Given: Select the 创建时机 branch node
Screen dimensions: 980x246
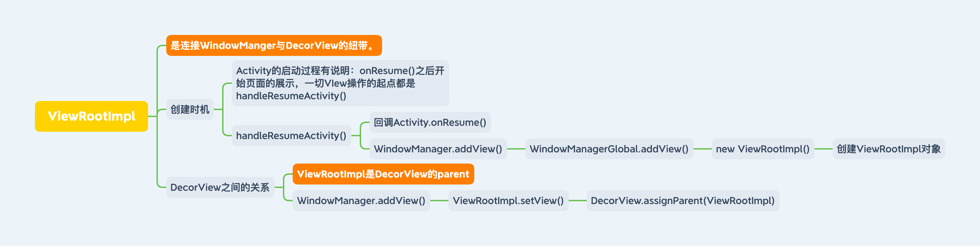Looking at the screenshot, I should pos(190,110).
